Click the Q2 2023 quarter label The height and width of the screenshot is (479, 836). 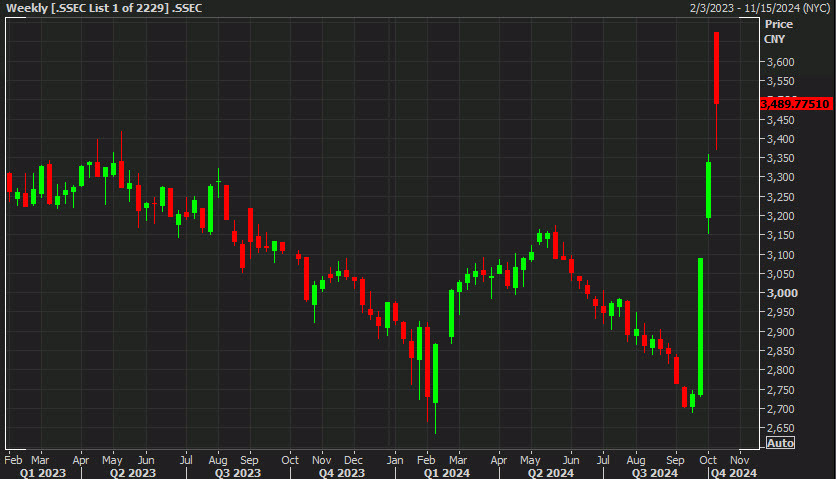coord(133,473)
